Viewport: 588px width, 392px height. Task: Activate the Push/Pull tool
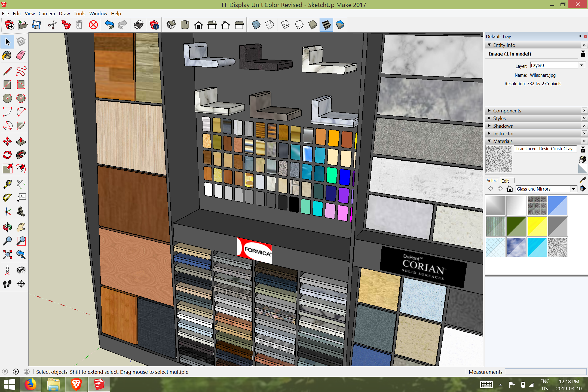21,141
